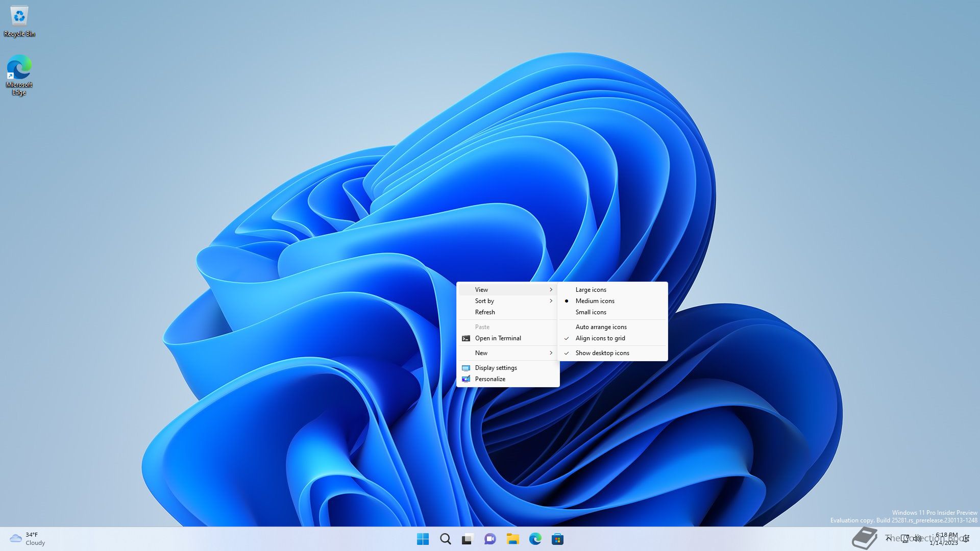980x551 pixels.
Task: Launch Microsoft Store from the taskbar
Action: point(557,539)
